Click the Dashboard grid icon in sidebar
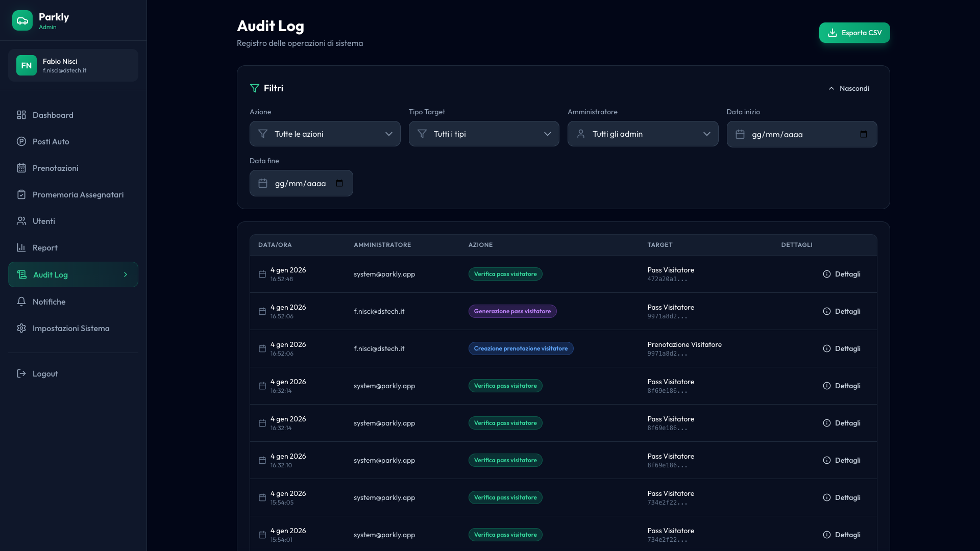The width and height of the screenshot is (980, 551). (x=21, y=115)
